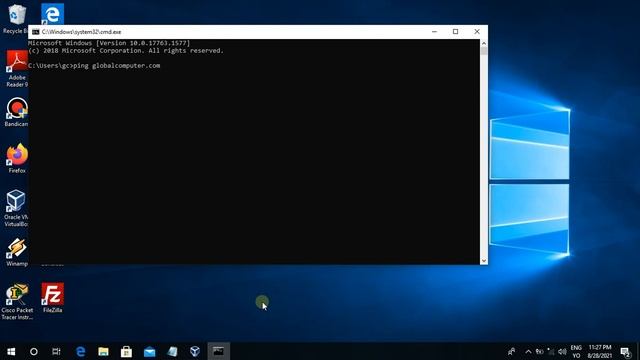Open the Mail app on taskbar

[149, 351]
